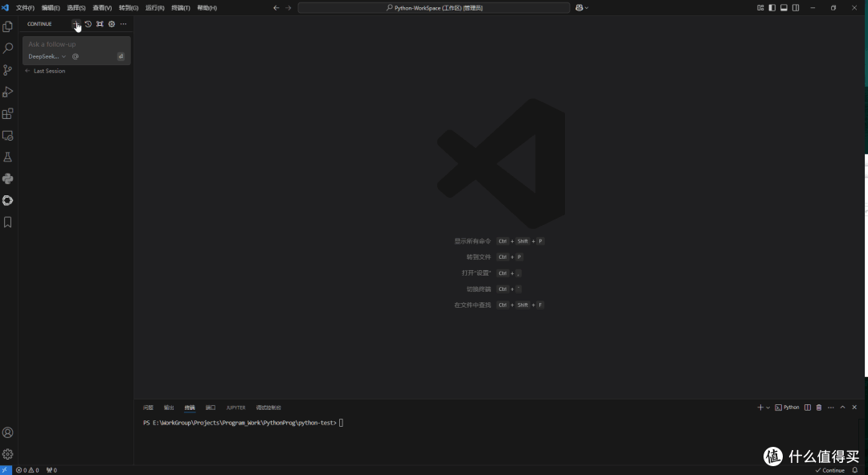Switch to the JUPYTER panel tab
The image size is (868, 475).
click(235, 407)
